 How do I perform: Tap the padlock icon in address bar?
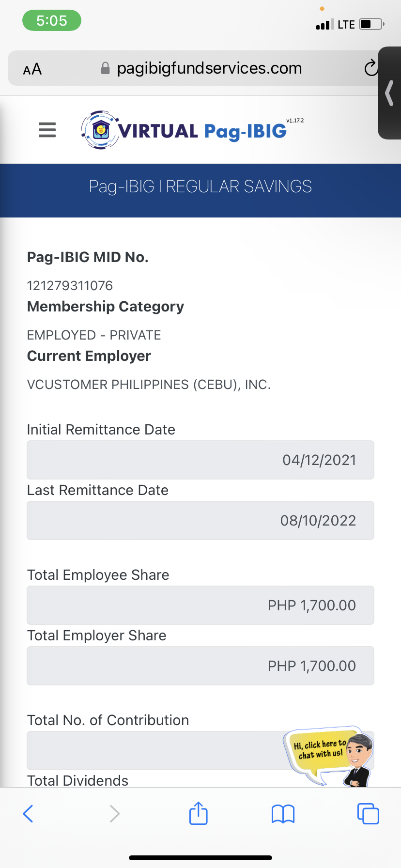105,68
